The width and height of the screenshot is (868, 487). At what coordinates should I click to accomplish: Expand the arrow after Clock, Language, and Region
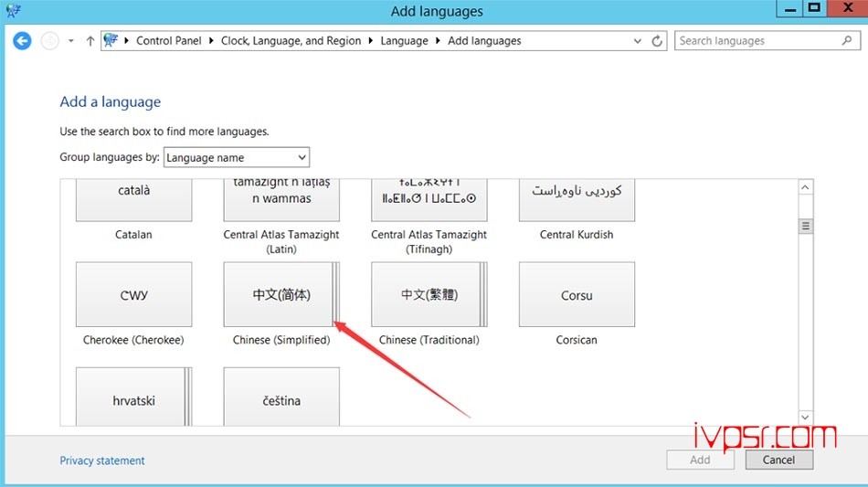(x=370, y=41)
